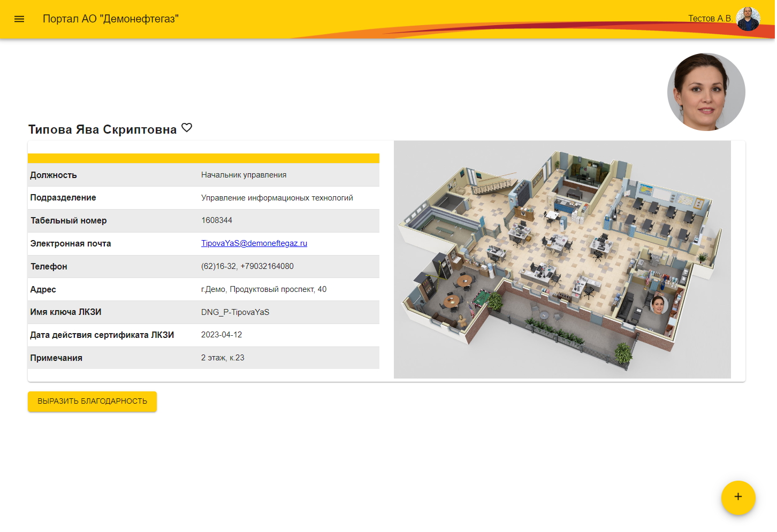Click the note 2 этаж, к.23
This screenshot has height=532, width=777.
click(x=223, y=358)
